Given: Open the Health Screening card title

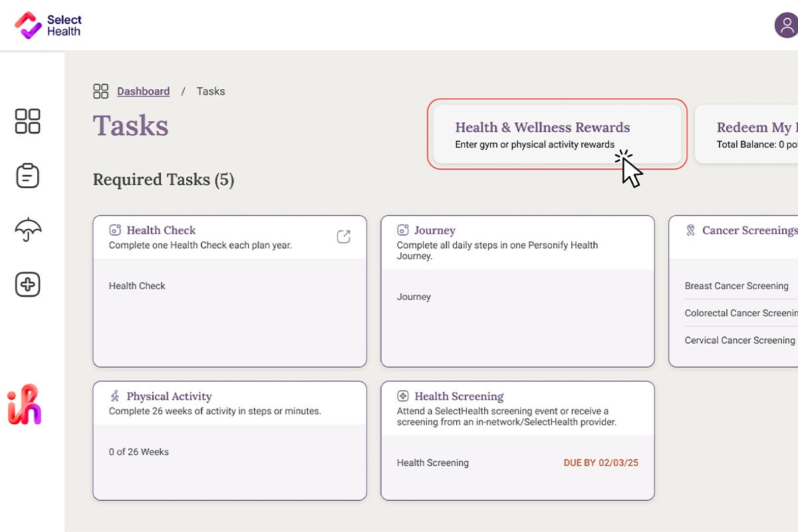Looking at the screenshot, I should [459, 396].
